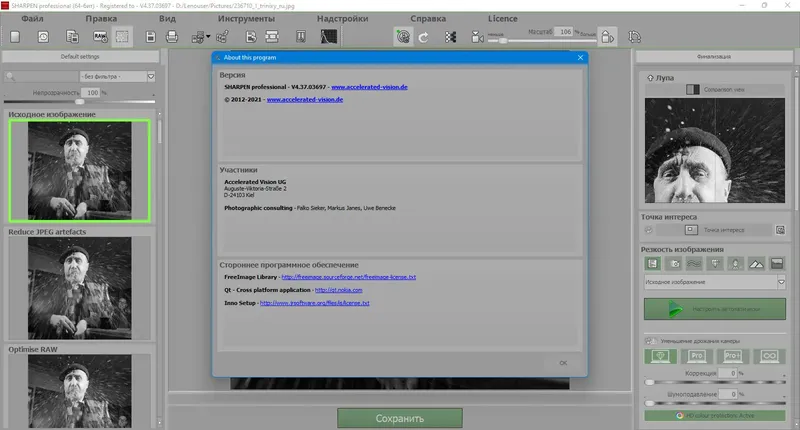Select the last sharpness category icon
Screen dimensions: 800x430
pos(777,264)
